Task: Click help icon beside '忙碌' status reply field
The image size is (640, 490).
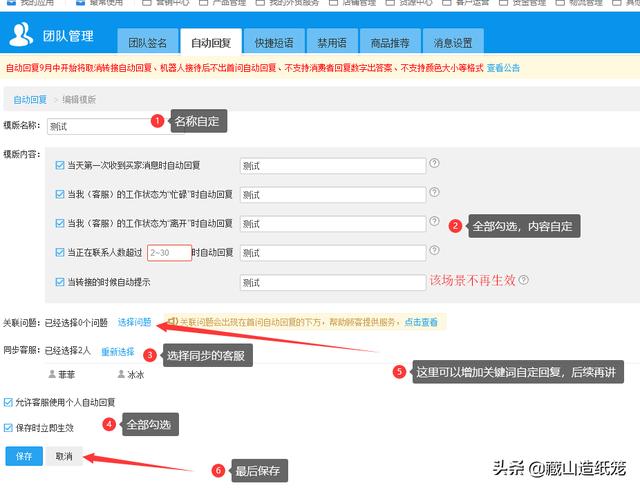Action: click(434, 192)
